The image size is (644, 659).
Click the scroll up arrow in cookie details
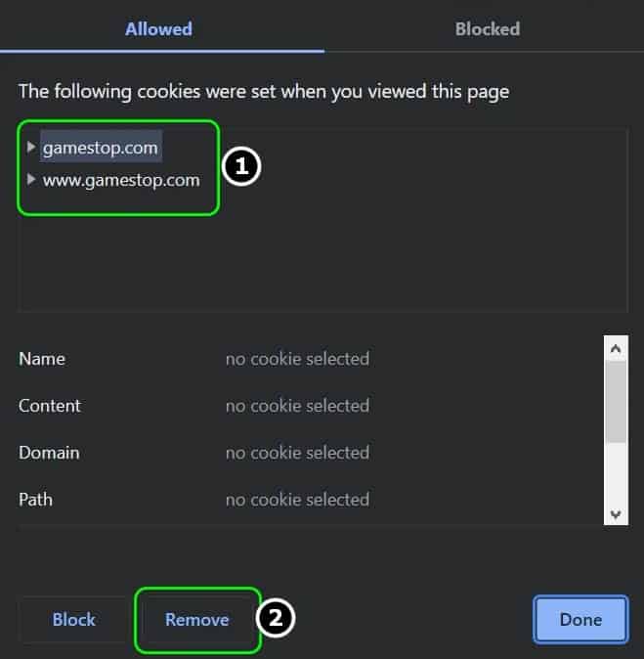click(616, 349)
